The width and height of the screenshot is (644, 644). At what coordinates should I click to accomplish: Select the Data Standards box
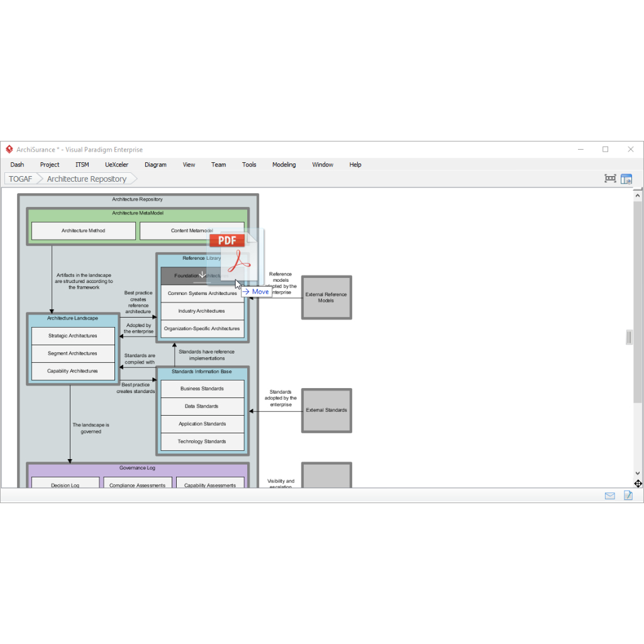[x=203, y=406]
